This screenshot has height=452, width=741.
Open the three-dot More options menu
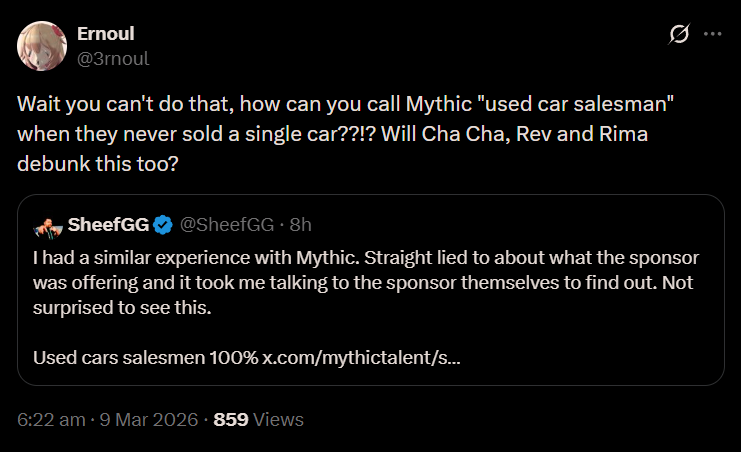coord(712,34)
